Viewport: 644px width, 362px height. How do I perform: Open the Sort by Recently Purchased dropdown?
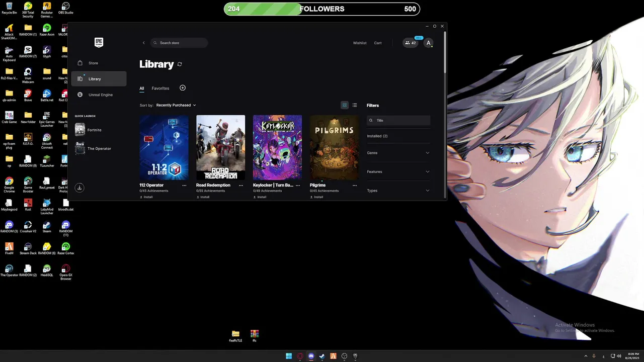176,105
